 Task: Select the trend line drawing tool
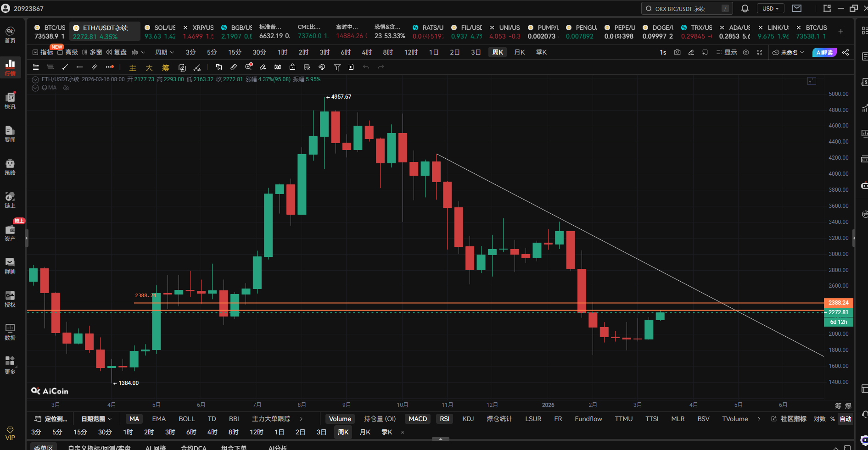tap(65, 67)
